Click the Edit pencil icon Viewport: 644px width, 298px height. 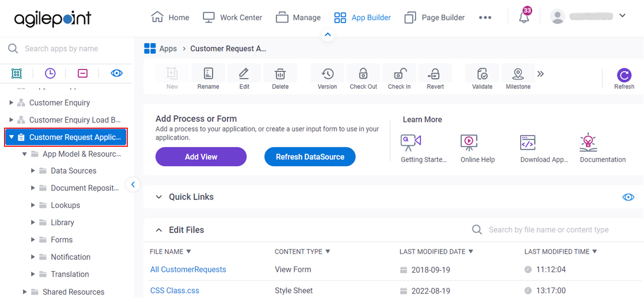(x=244, y=74)
